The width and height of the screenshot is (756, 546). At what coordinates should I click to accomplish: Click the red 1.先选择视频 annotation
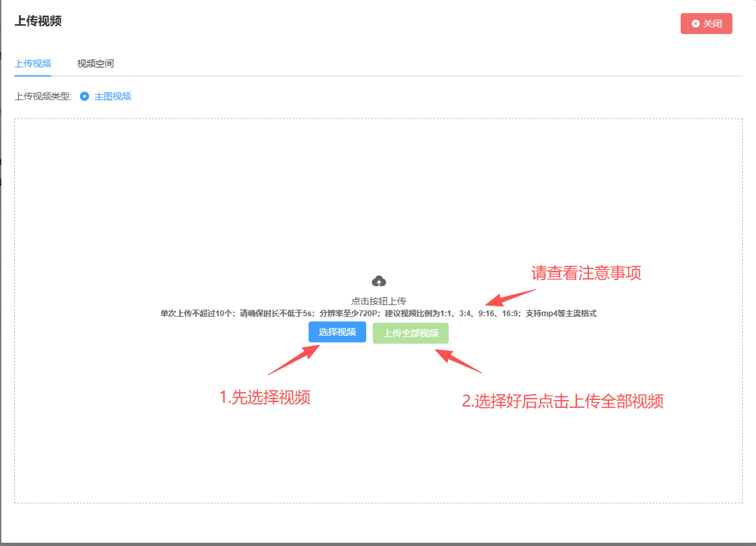(265, 397)
